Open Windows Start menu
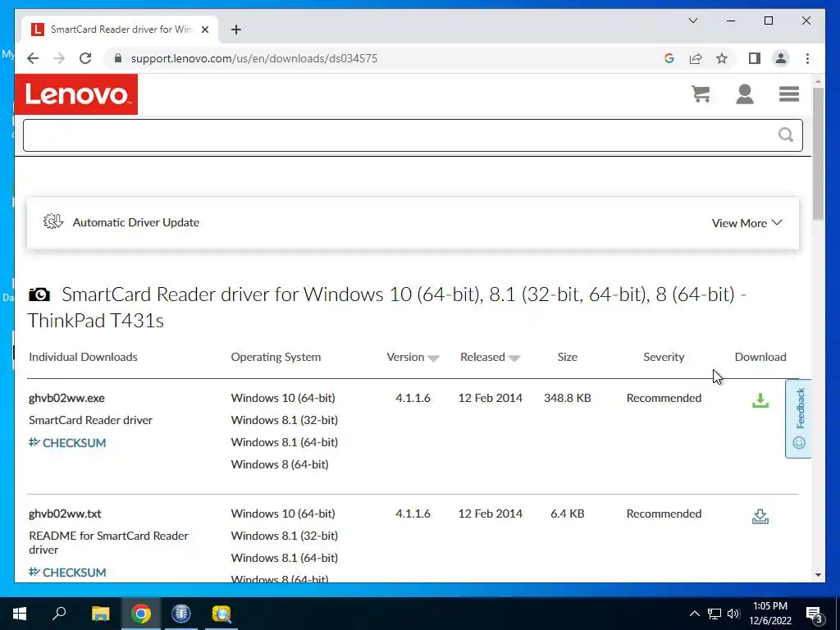The width and height of the screenshot is (840, 630). (x=20, y=614)
